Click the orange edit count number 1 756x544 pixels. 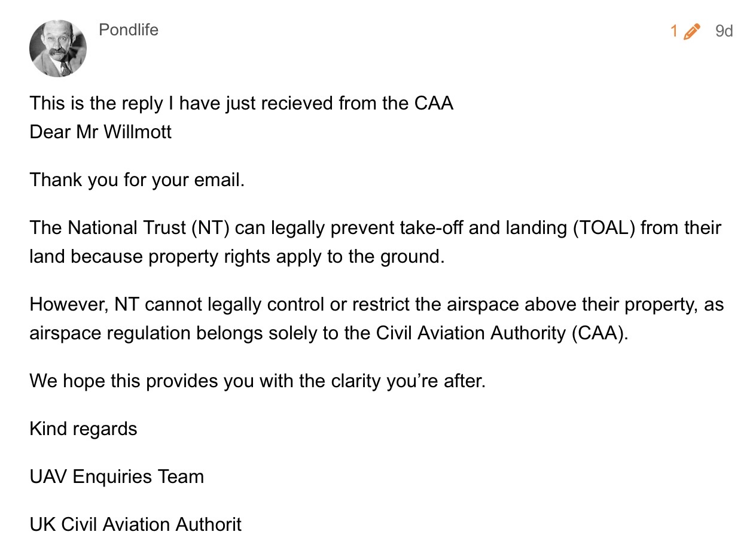[674, 31]
